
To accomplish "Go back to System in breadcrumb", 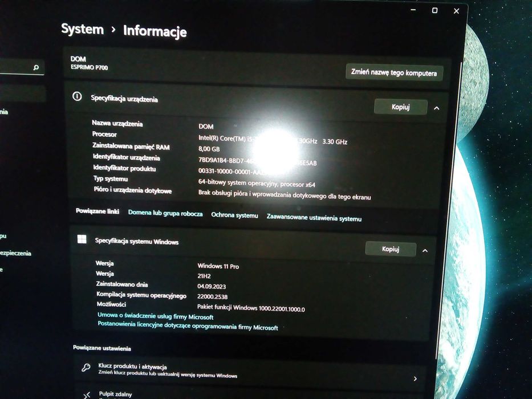I will tap(83, 29).
